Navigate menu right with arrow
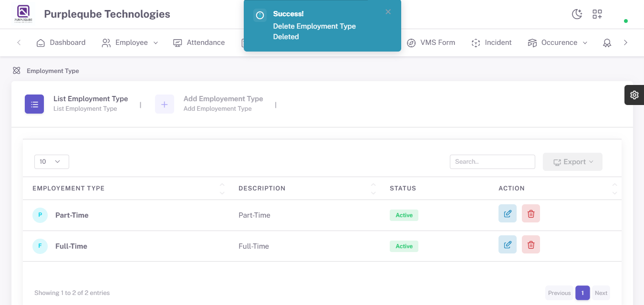The width and height of the screenshot is (644, 305). tap(626, 42)
